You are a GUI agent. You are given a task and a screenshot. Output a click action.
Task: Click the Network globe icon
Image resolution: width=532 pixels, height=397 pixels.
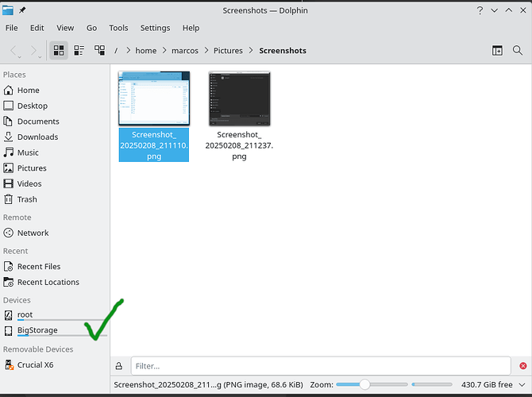click(x=9, y=233)
